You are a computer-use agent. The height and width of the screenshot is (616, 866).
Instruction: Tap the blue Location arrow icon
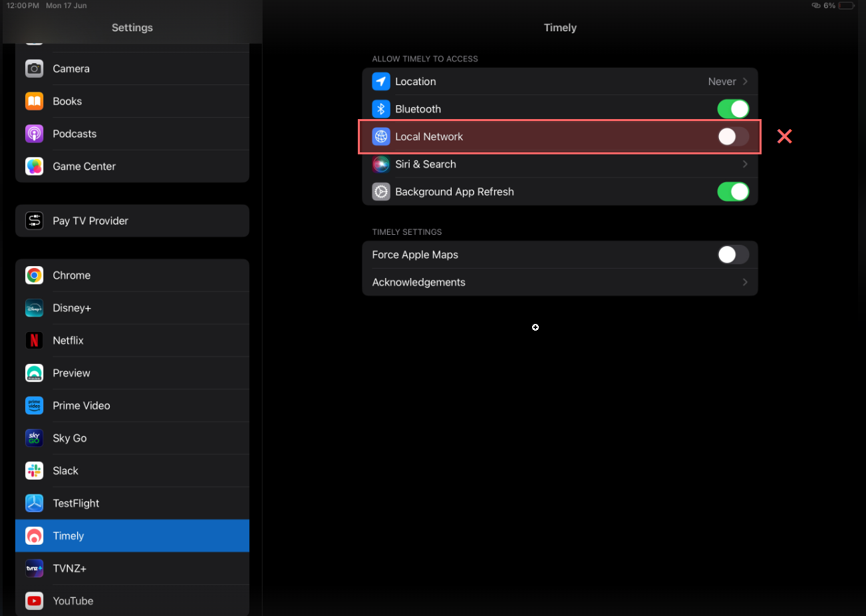381,82
